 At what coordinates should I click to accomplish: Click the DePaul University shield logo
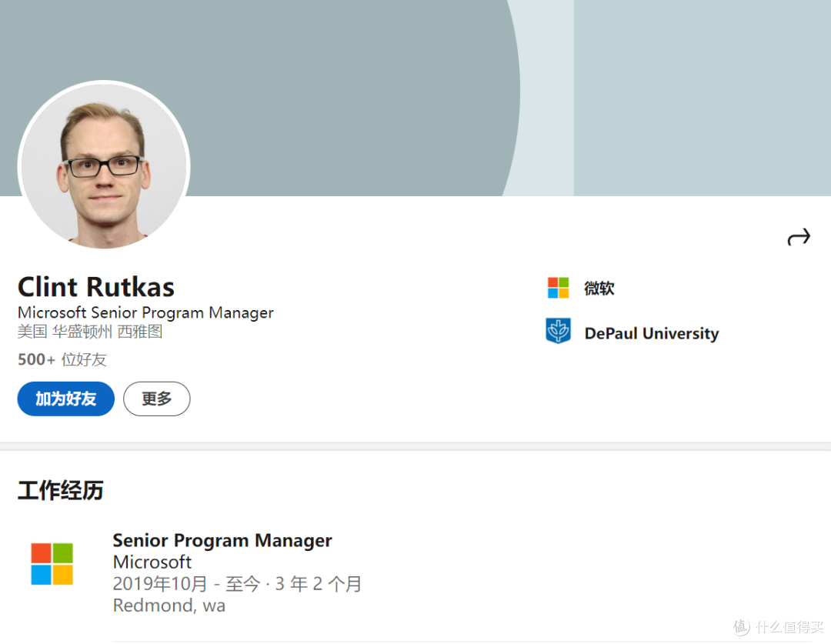tap(558, 331)
